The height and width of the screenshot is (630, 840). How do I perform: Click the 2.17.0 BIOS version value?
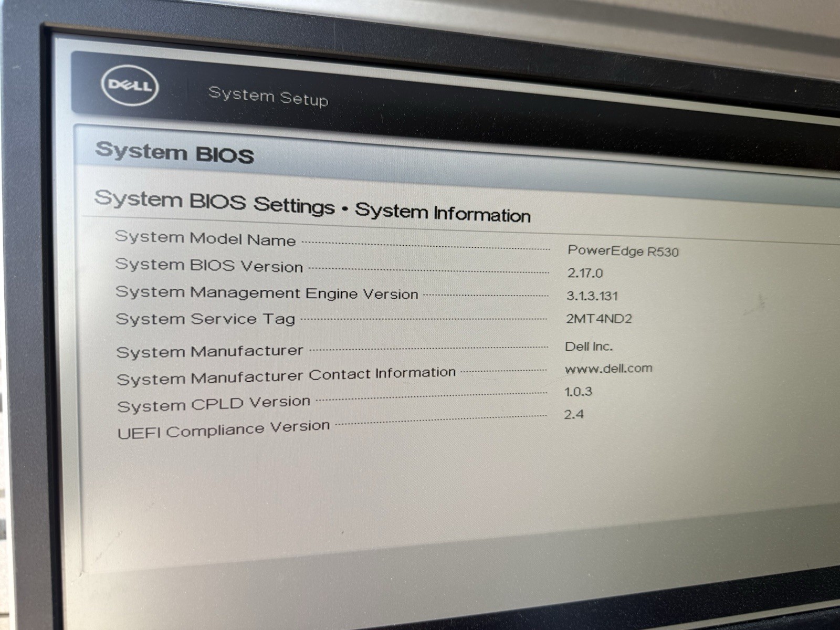[x=585, y=273]
